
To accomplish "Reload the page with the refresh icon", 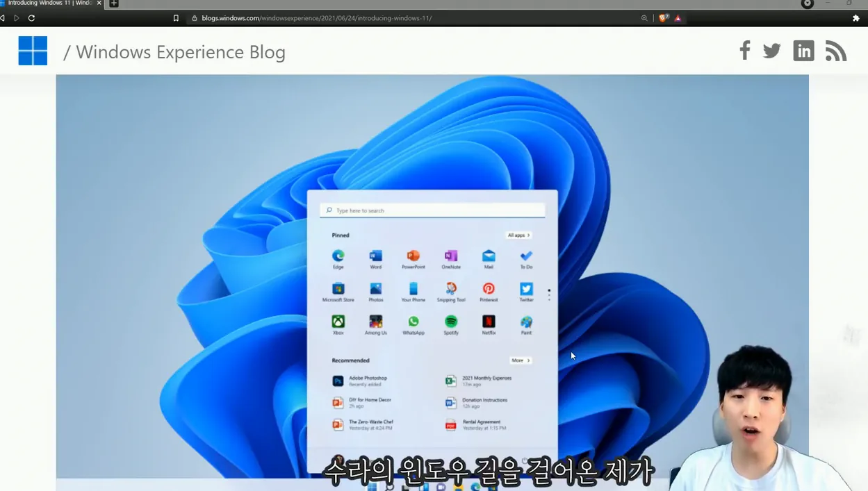I will (x=31, y=18).
